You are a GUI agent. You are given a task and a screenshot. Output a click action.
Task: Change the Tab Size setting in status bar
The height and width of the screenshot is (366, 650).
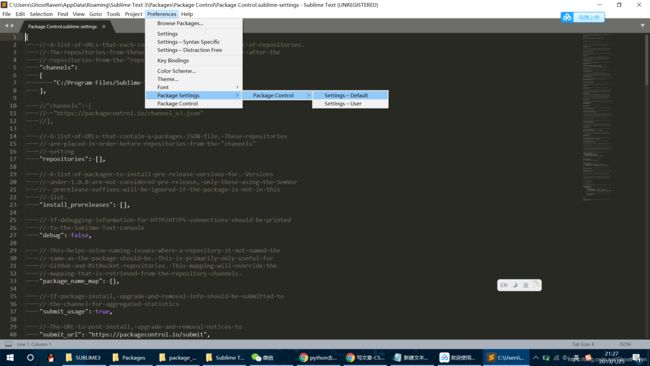pos(583,344)
